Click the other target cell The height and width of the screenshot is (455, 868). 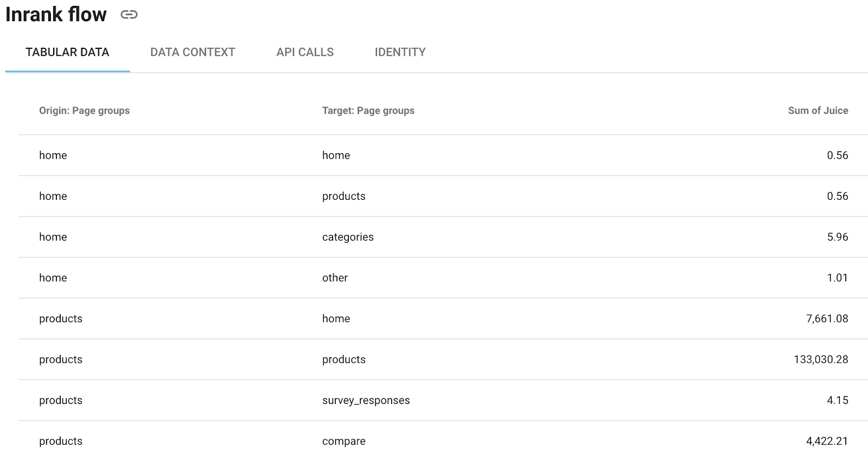335,278
